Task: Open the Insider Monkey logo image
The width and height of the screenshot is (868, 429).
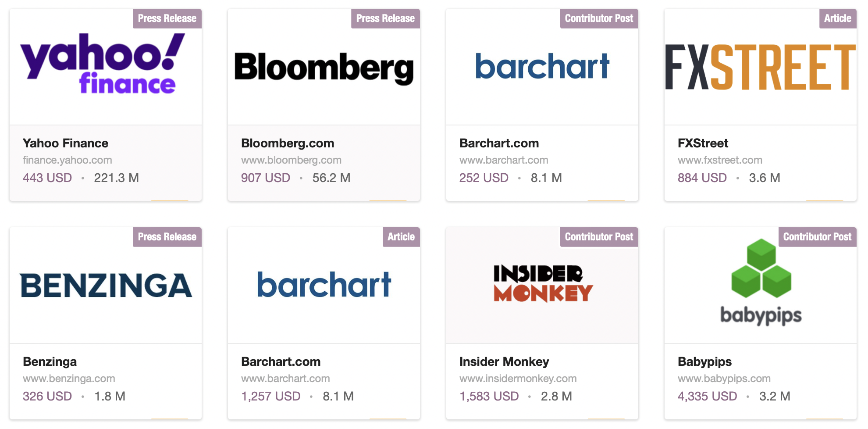Action: (543, 283)
